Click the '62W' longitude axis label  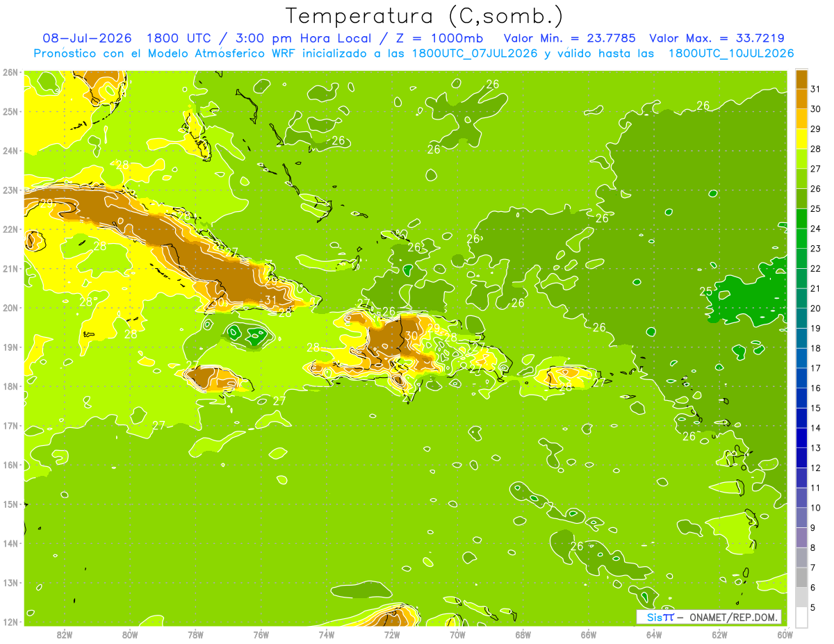pos(719,634)
